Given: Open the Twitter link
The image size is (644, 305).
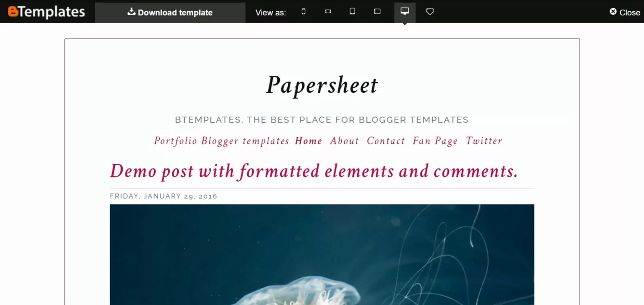Looking at the screenshot, I should click(483, 141).
